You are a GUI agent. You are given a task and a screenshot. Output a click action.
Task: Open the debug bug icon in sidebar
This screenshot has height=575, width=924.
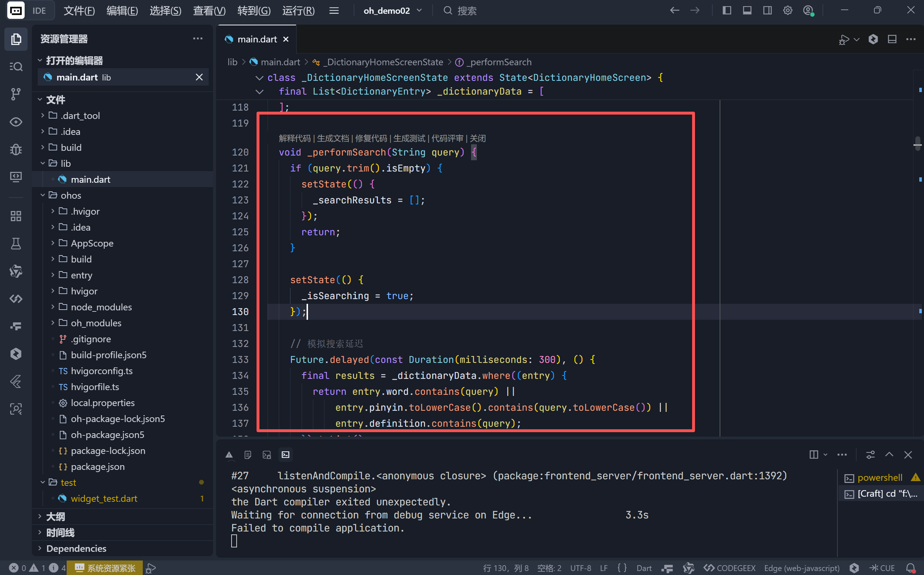tap(16, 149)
